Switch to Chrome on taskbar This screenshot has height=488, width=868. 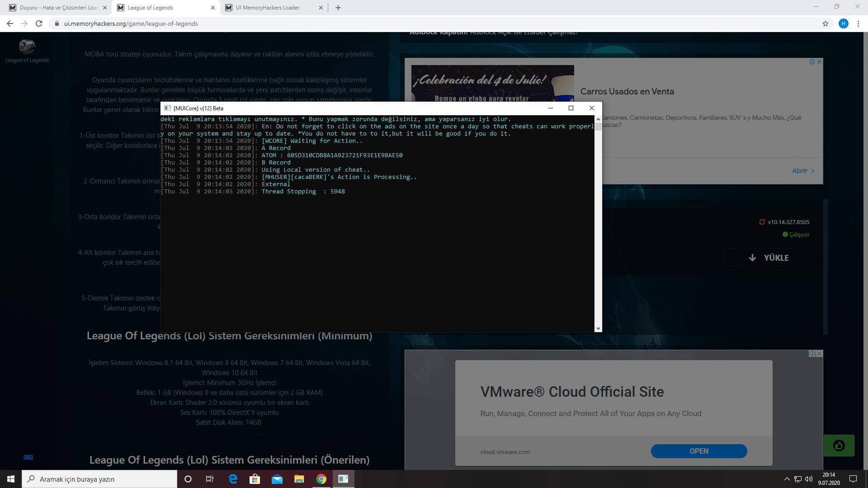[x=321, y=479]
